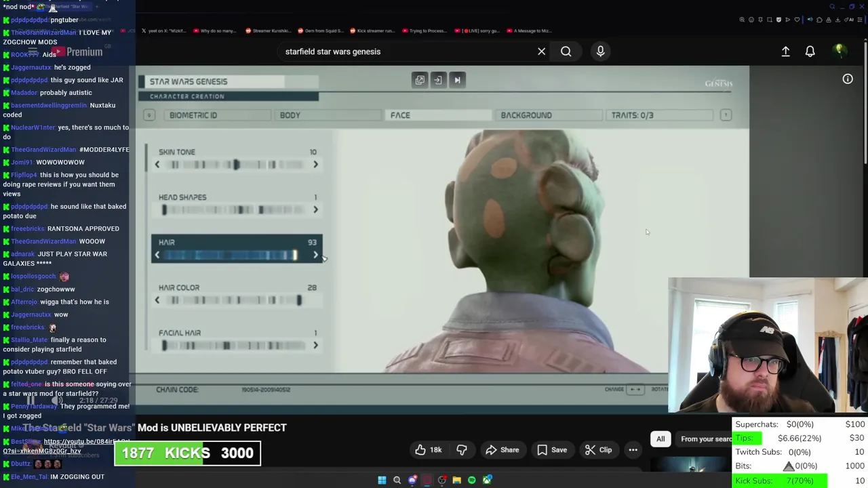Dislike the video with thumbs-down

point(462,450)
